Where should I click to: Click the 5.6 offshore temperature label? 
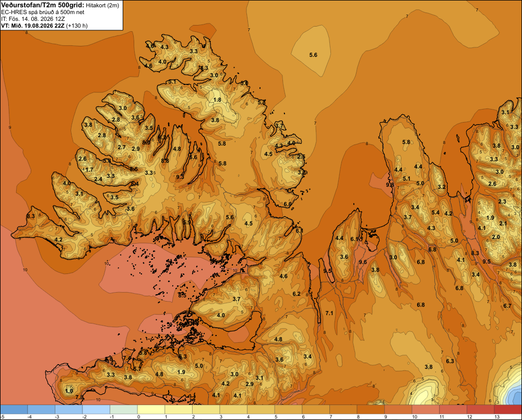point(313,55)
